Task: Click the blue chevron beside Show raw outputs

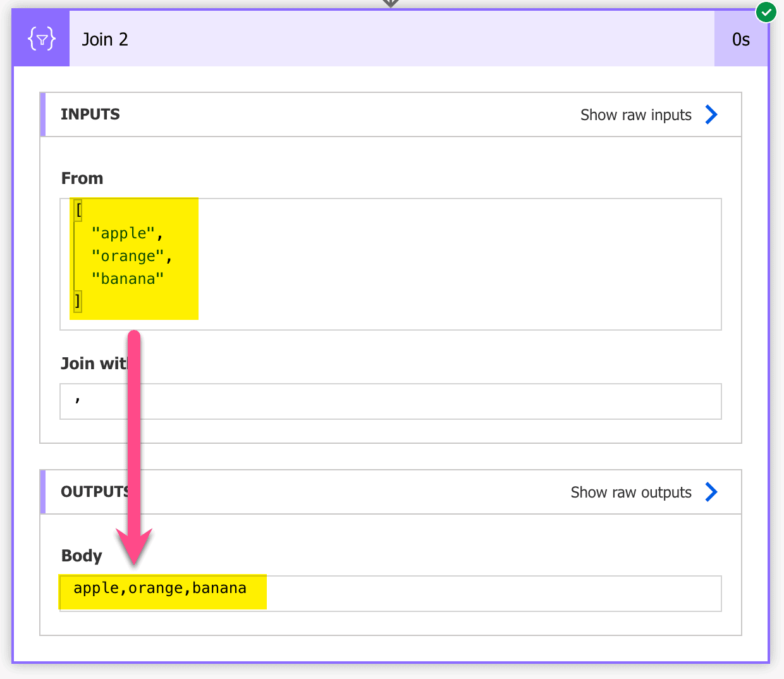Action: click(711, 492)
